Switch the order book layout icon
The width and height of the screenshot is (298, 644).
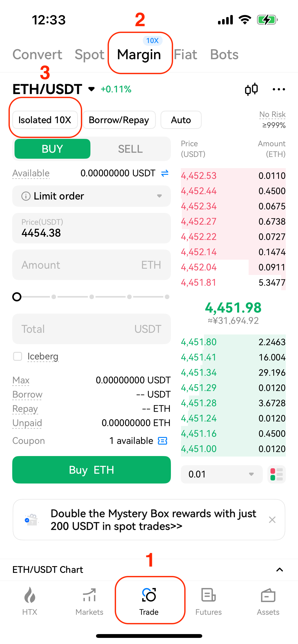tap(276, 474)
